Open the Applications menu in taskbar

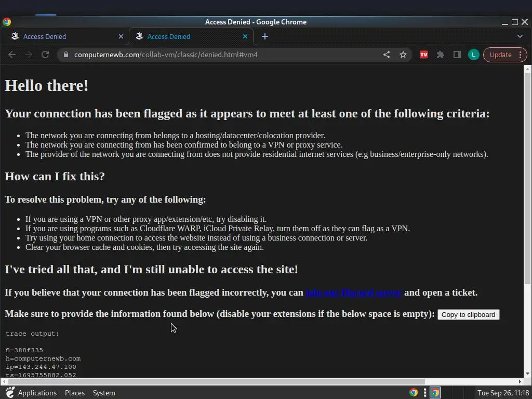(x=32, y=393)
